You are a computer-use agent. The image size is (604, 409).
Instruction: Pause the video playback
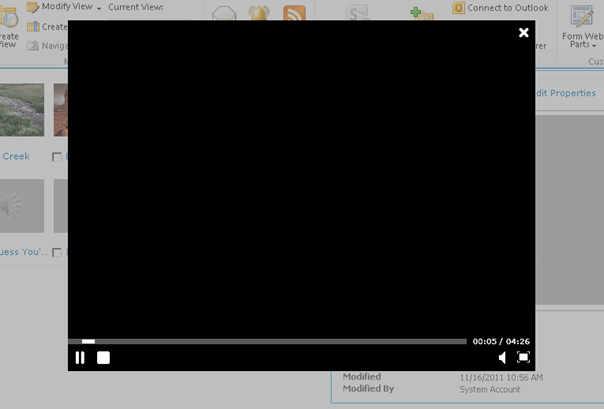coord(80,358)
